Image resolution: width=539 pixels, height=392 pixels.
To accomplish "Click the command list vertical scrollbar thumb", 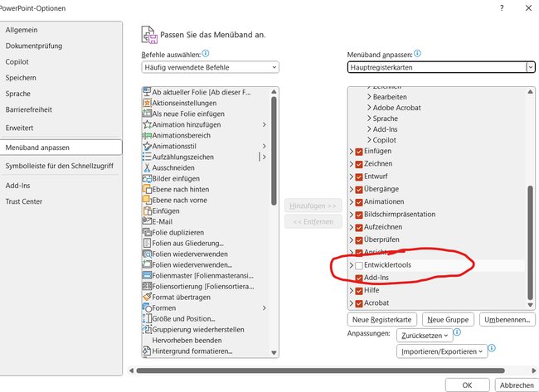I will [x=274, y=151].
